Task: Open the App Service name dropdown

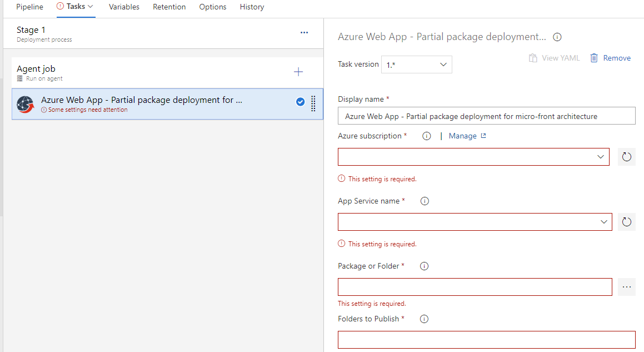Action: click(x=475, y=222)
